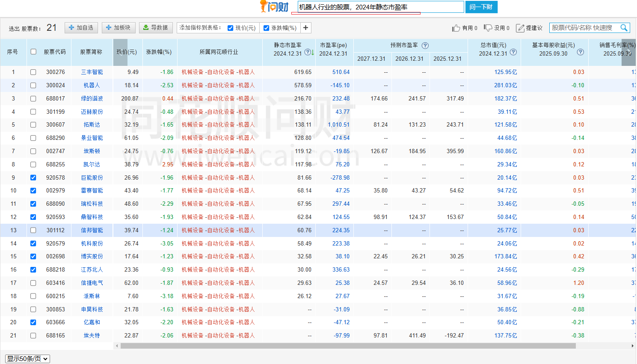The height and width of the screenshot is (364, 637).
Task: Click the 导数据 export button
Action: [x=156, y=28]
